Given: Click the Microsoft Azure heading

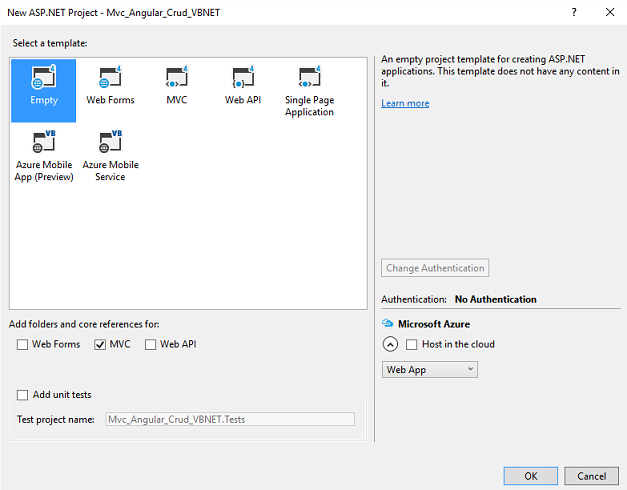Looking at the screenshot, I should (x=434, y=324).
